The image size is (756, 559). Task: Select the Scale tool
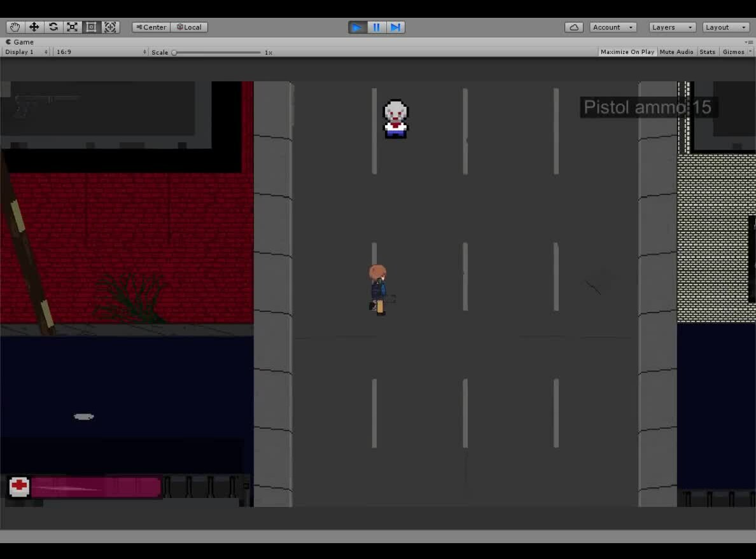point(73,27)
